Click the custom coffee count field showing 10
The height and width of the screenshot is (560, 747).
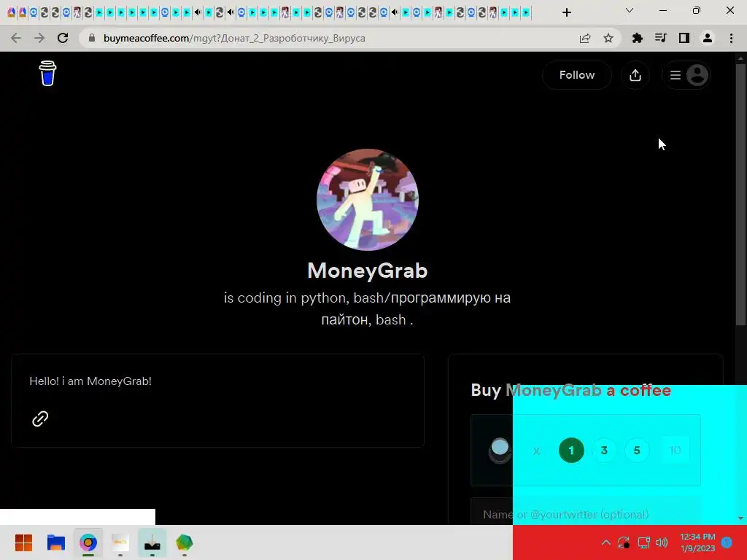675,450
